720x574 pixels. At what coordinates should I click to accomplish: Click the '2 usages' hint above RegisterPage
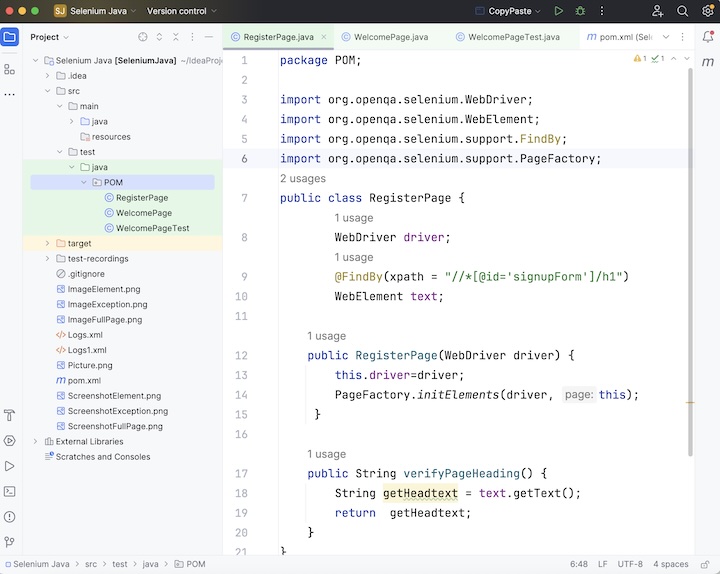point(303,178)
